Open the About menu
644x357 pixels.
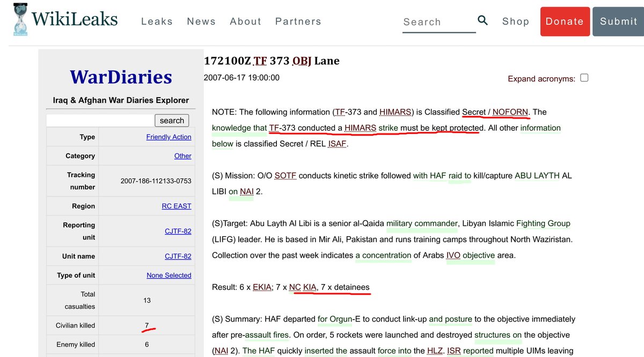(245, 21)
